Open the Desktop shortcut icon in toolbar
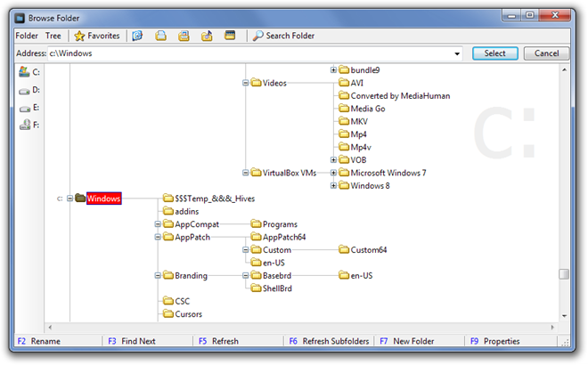This screenshot has height=365, width=588. 137,36
